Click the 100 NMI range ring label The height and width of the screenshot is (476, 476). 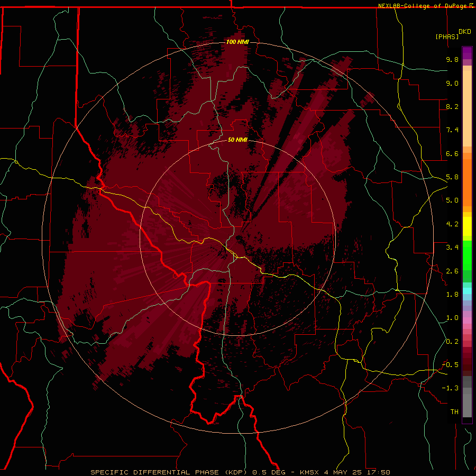[x=237, y=42]
